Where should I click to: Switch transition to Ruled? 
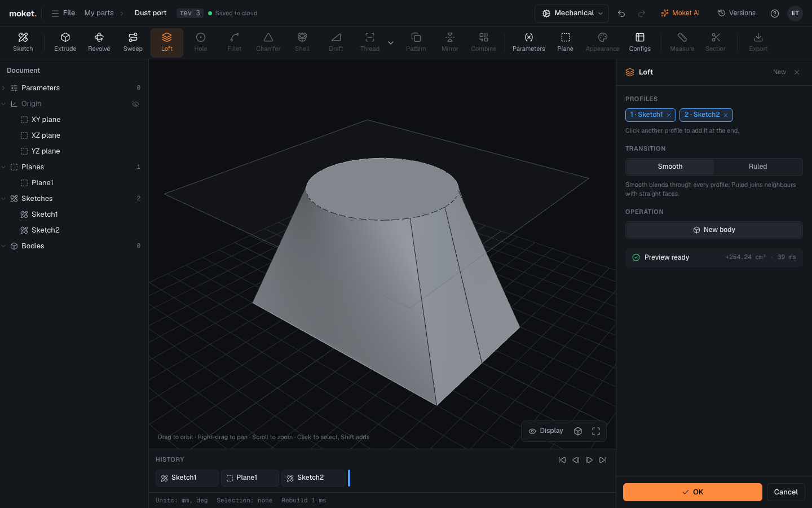758,167
